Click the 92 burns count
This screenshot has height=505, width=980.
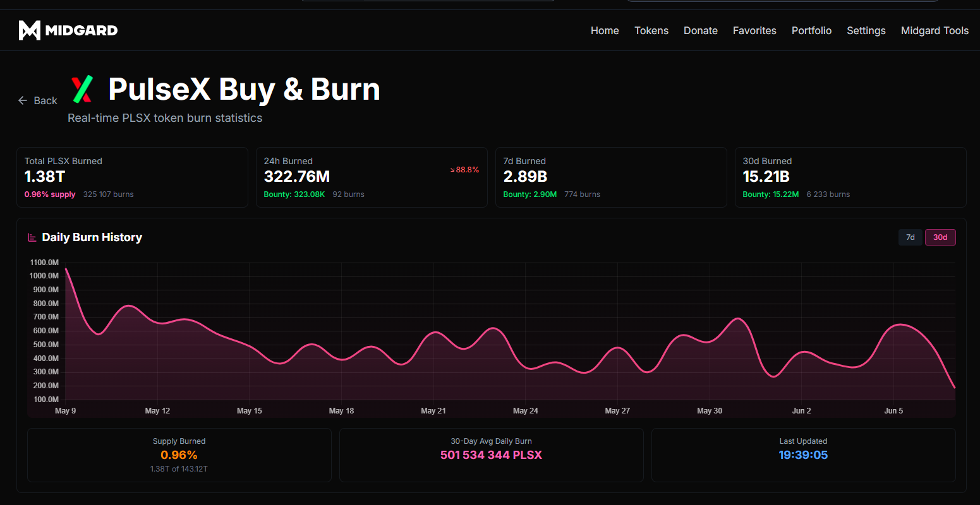click(x=349, y=194)
